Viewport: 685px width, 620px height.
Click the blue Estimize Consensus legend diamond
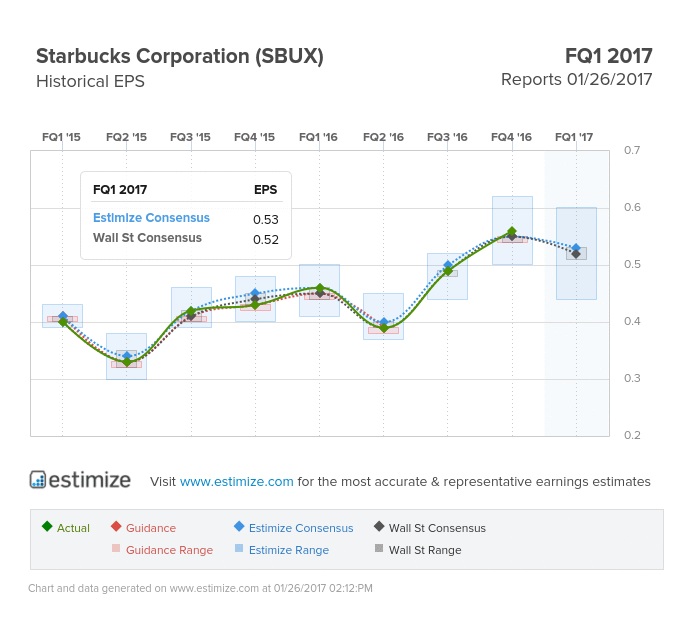[x=239, y=526]
